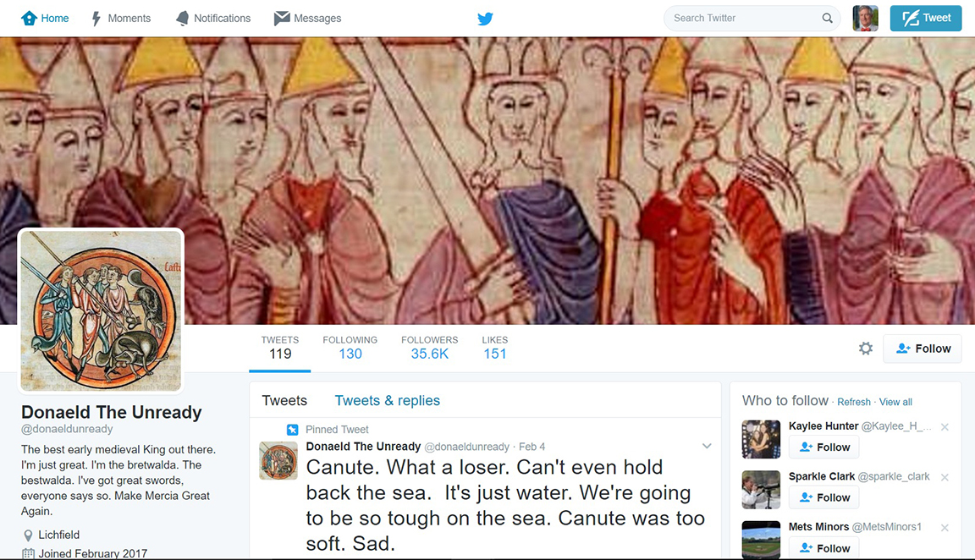The image size is (975, 560).
Task: Click the Mets Minors name link
Action: coord(818,527)
